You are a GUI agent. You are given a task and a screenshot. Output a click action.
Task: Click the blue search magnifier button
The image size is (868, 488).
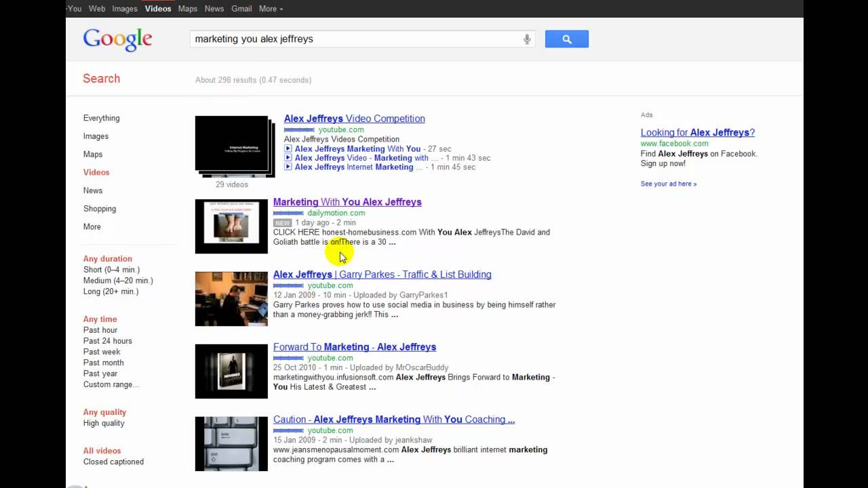567,39
